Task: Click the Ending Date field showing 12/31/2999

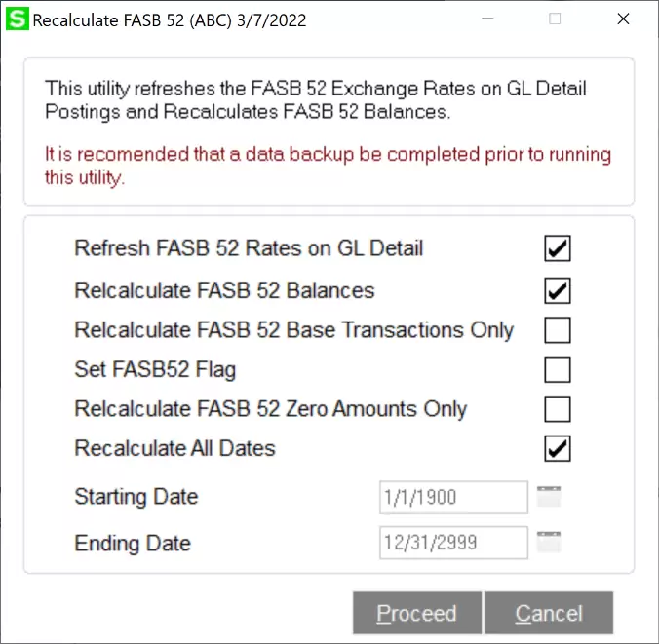Action: coord(452,543)
